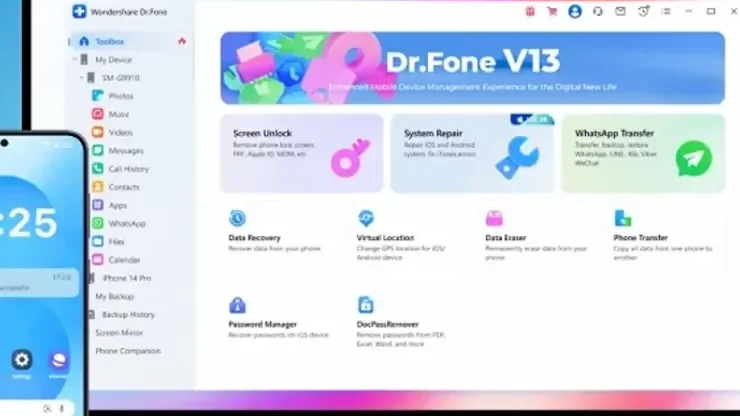Open the Screen Unlock card
This screenshot has height=416, width=740.
(x=302, y=153)
